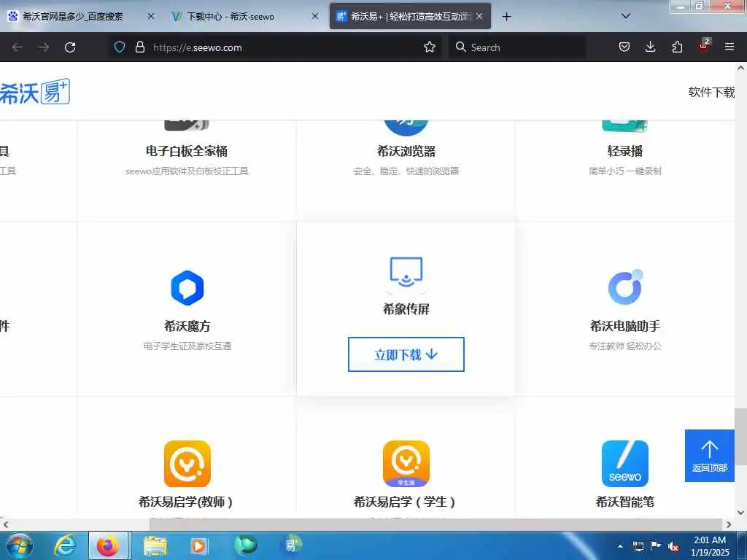Screen dimensions: 747x560
Task: Click the 希沃魔方 hexagon icon
Action: click(x=187, y=287)
